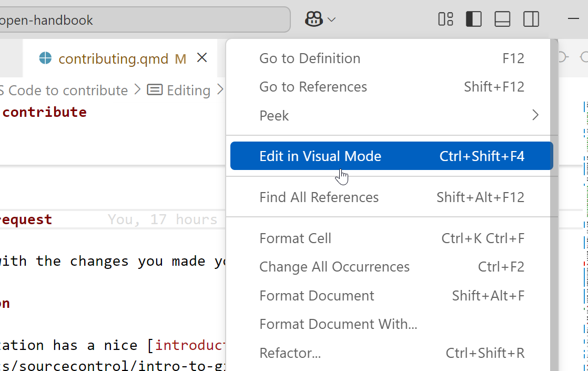Open the Copilot chat icon
Viewport: 588px width, 371px height.
[313, 20]
